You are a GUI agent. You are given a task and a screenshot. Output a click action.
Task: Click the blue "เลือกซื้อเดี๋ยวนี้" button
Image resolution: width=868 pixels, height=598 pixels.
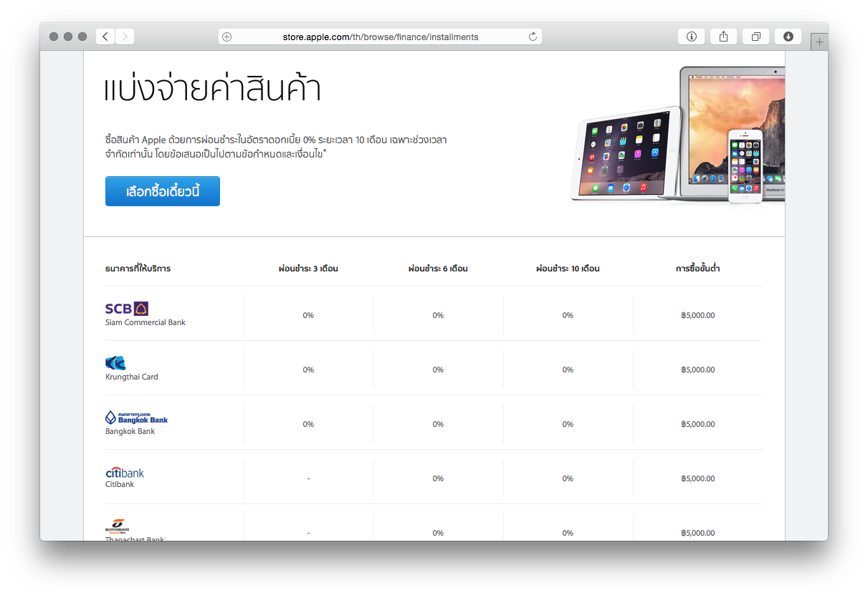pos(163,191)
